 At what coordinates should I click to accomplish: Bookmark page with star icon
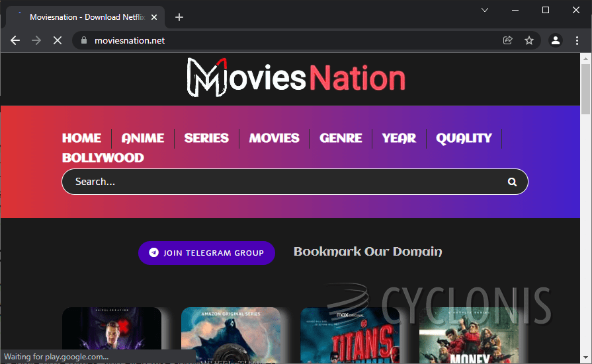pos(529,40)
